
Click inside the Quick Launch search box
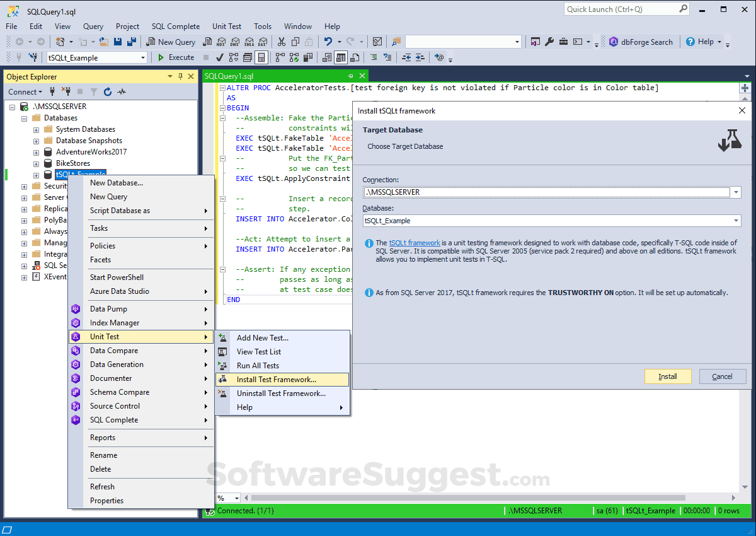(x=621, y=9)
